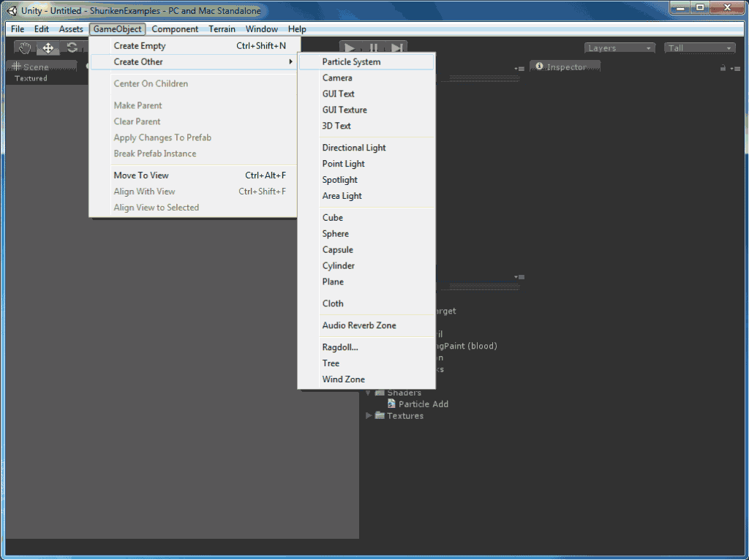Create a Plane primitive
The height and width of the screenshot is (560, 749).
pyautogui.click(x=366, y=281)
